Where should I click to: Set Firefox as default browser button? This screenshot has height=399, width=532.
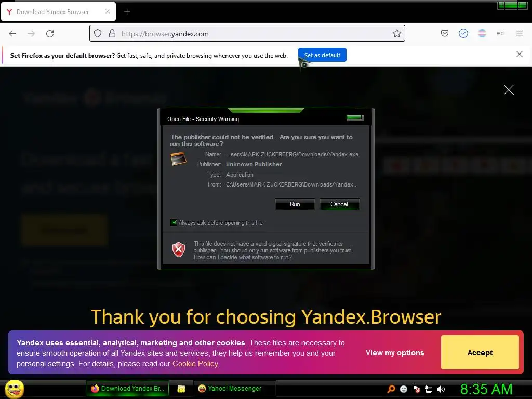click(x=322, y=55)
